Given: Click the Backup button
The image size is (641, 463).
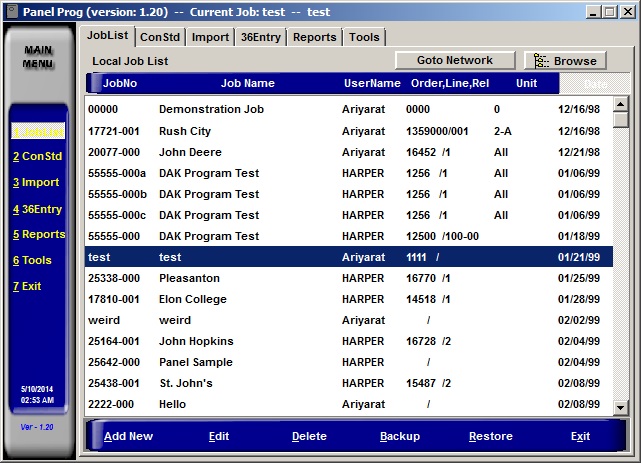Looking at the screenshot, I should pyautogui.click(x=400, y=437).
